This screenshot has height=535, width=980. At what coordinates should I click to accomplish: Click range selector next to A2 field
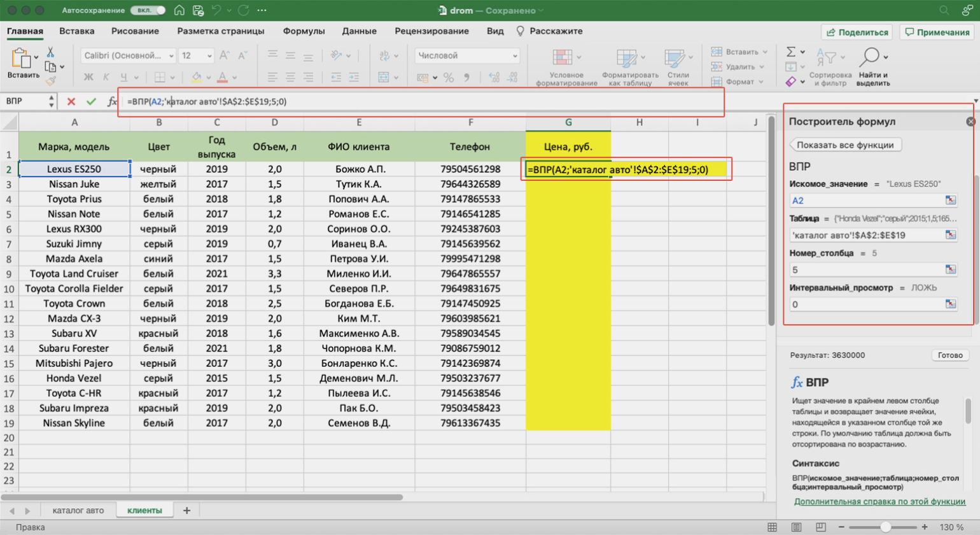click(950, 200)
